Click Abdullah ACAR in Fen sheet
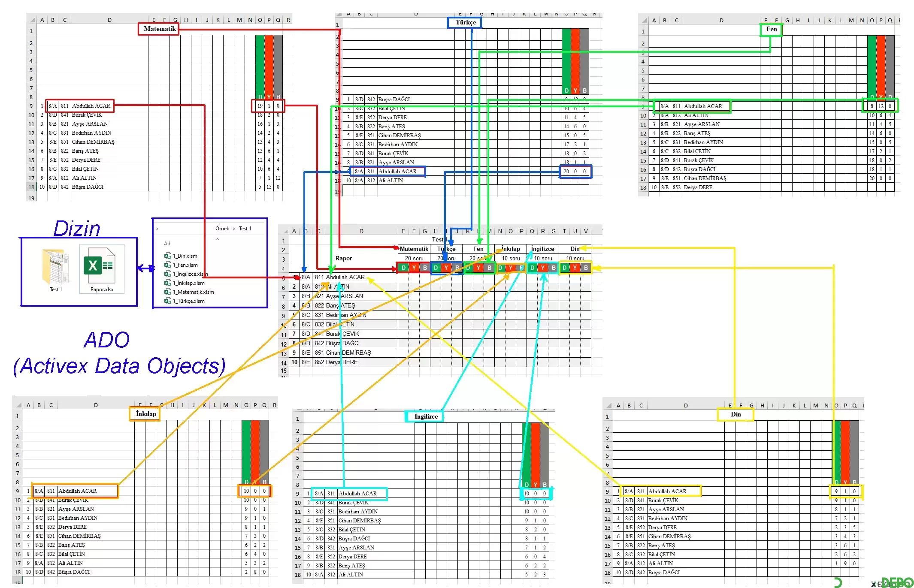Viewport: 914px width, 588px height. 703,106
